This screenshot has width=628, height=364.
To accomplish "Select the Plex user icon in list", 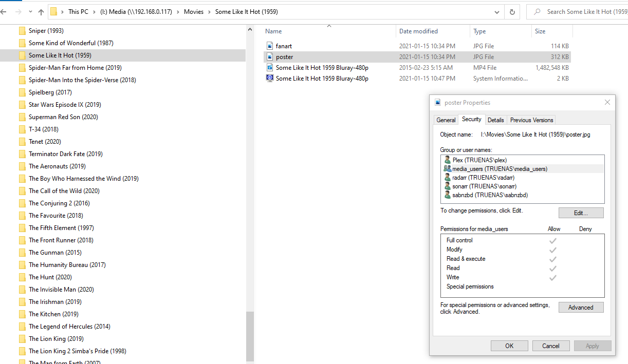I will pos(447,160).
